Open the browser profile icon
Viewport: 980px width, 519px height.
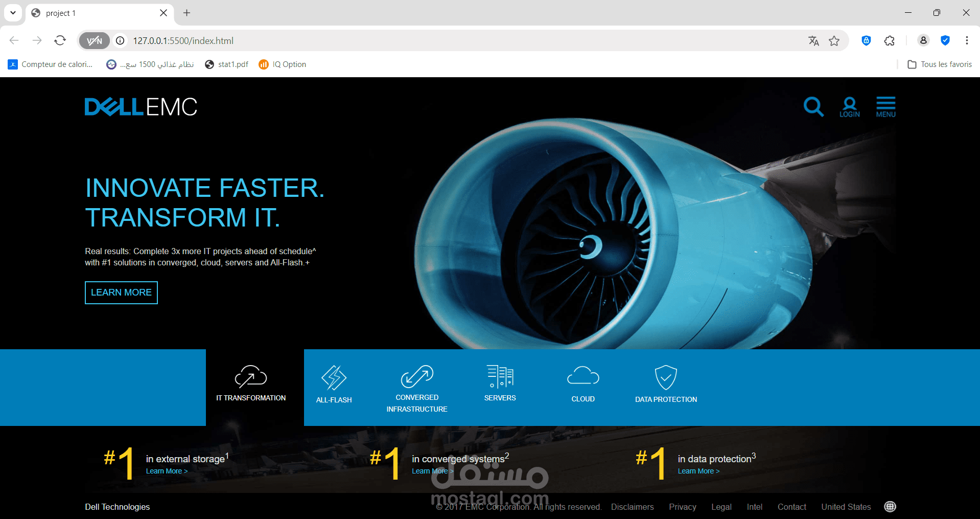pyautogui.click(x=923, y=40)
